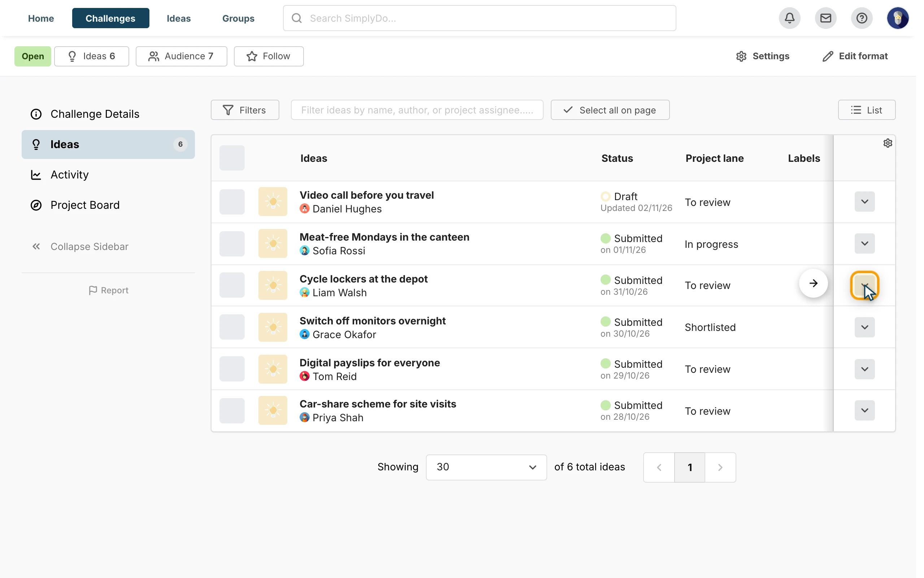Viewport: 924px width, 578px height.
Task: Click Select all on page
Action: (610, 110)
